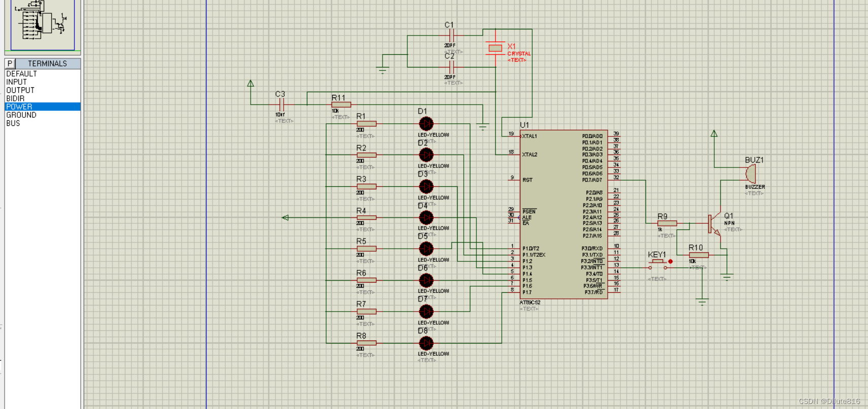Viewport: 868px width, 409px height.
Task: Click the TERMINALS list header
Action: [48, 63]
